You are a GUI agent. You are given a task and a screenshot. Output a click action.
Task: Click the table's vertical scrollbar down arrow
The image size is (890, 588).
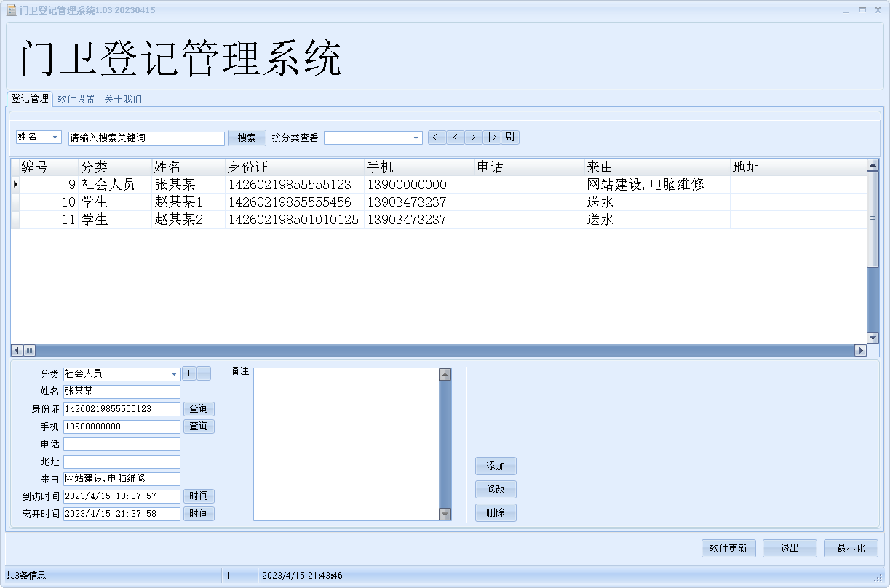pyautogui.click(x=873, y=337)
